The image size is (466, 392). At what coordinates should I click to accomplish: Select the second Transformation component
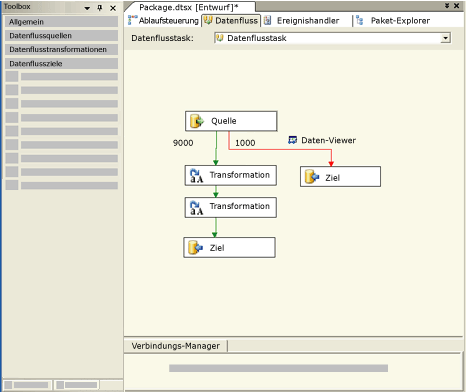pos(231,207)
